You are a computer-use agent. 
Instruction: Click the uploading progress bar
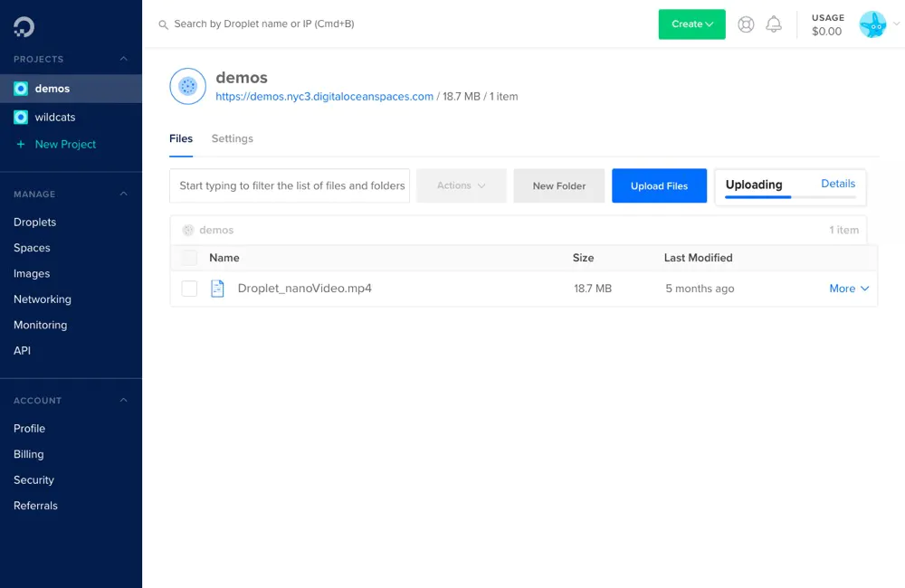pyautogui.click(x=790, y=196)
